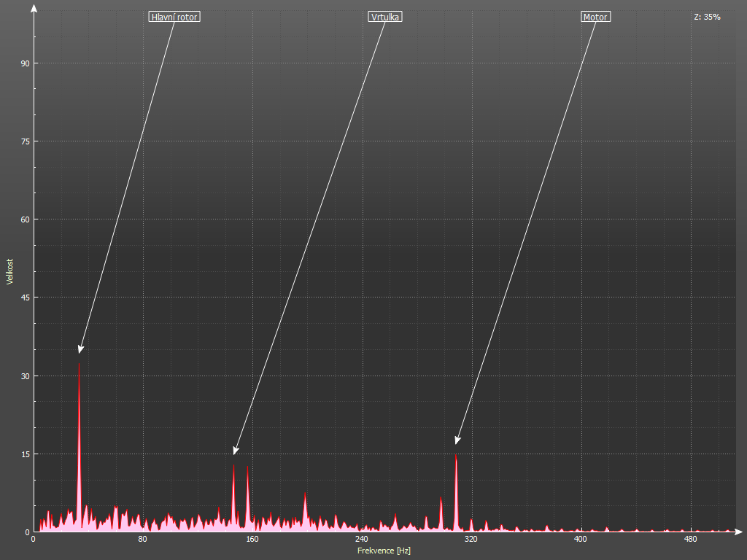Click the 45 tick label on Velikost axis
Image resolution: width=747 pixels, height=560 pixels.
click(x=24, y=297)
